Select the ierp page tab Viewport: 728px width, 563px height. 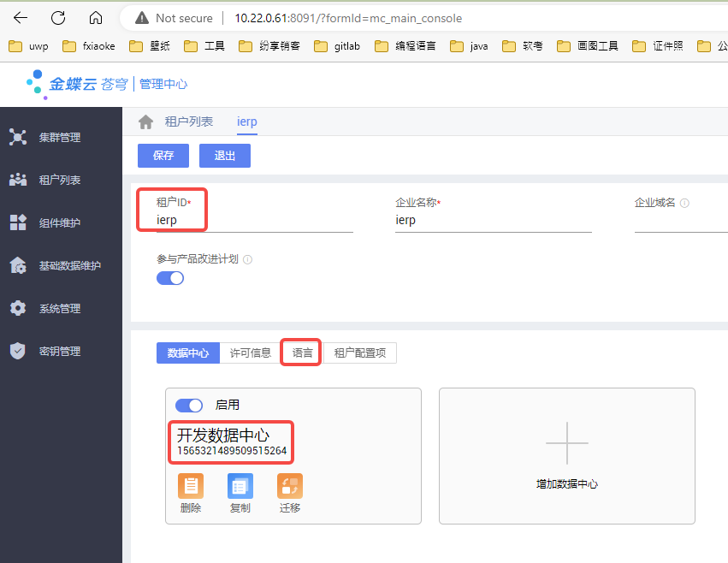point(247,121)
